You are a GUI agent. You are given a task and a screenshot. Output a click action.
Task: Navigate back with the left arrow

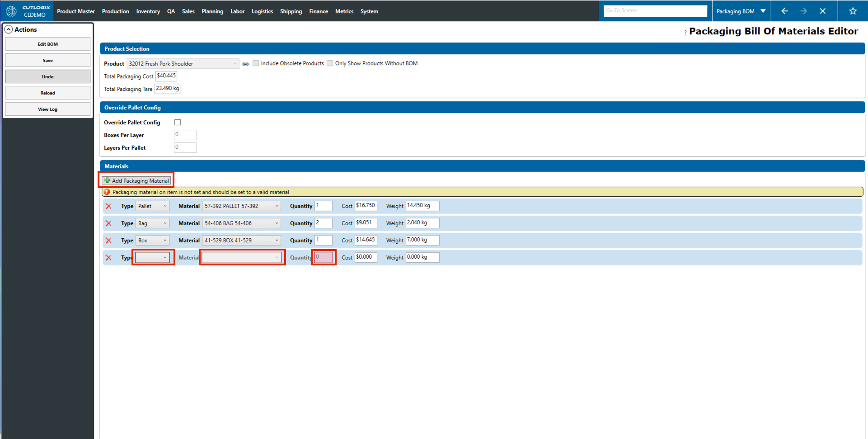[x=784, y=11]
